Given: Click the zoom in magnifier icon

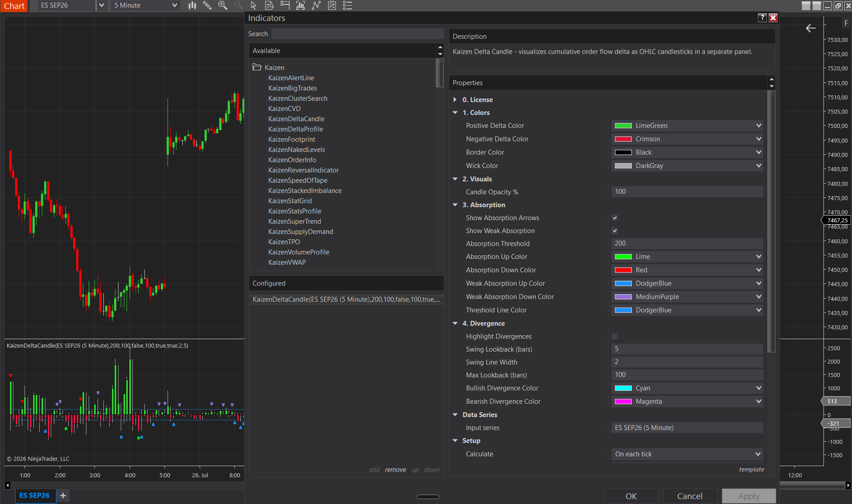Looking at the screenshot, I should point(223,5).
